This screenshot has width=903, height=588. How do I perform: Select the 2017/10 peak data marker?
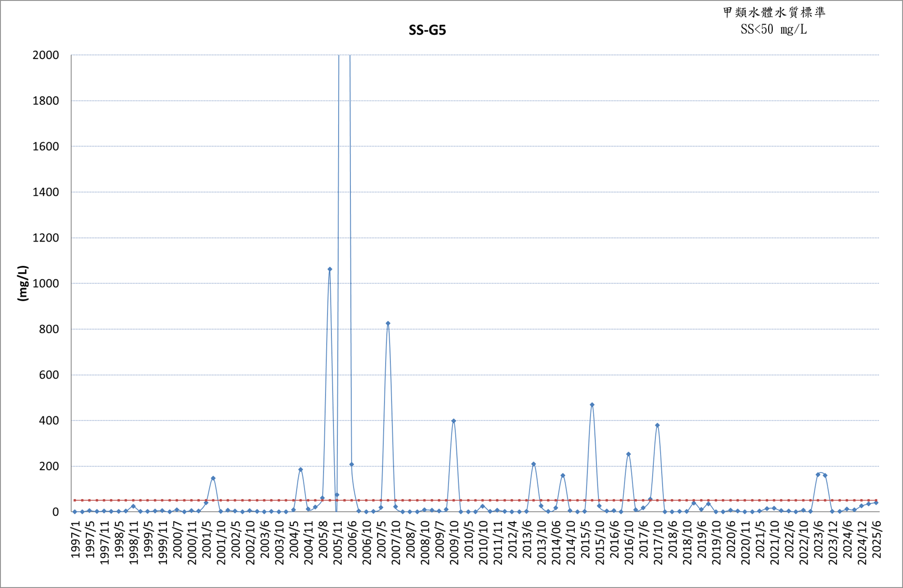point(657,425)
